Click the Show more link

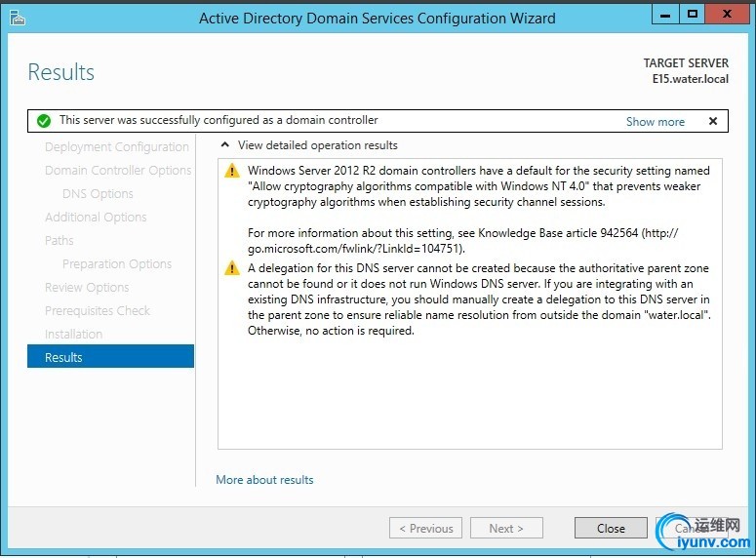tap(655, 122)
